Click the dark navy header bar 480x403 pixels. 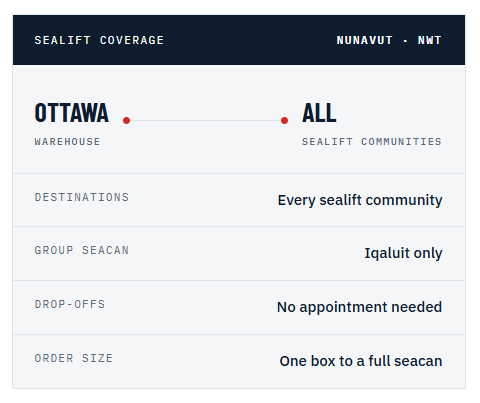tap(239, 40)
